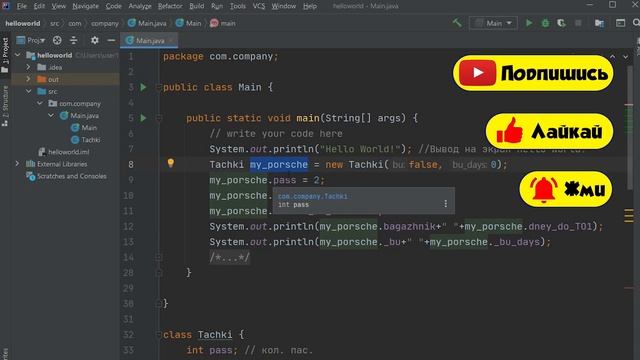
Task: Open Project view dropdown selector
Action: [x=31, y=40]
